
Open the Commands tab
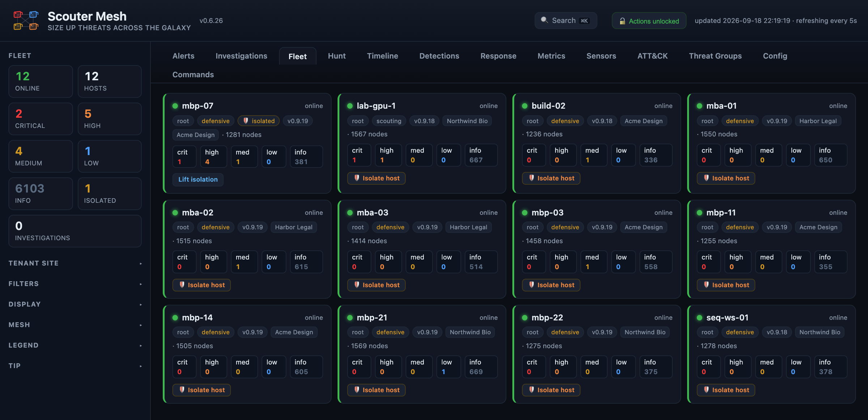coord(193,75)
